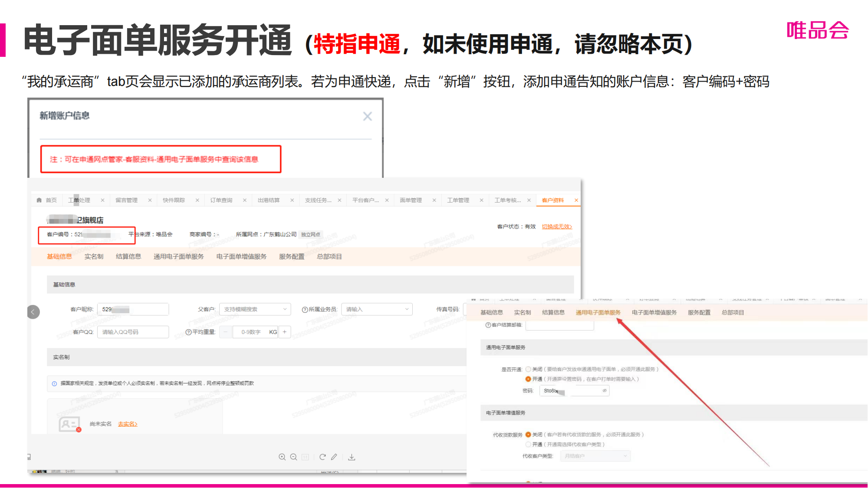Click the zoom out magnifier icon
The image size is (868, 488).
pyautogui.click(x=294, y=457)
